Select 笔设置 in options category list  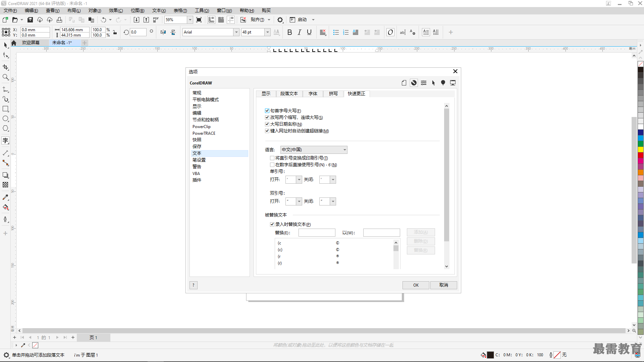pos(199,160)
